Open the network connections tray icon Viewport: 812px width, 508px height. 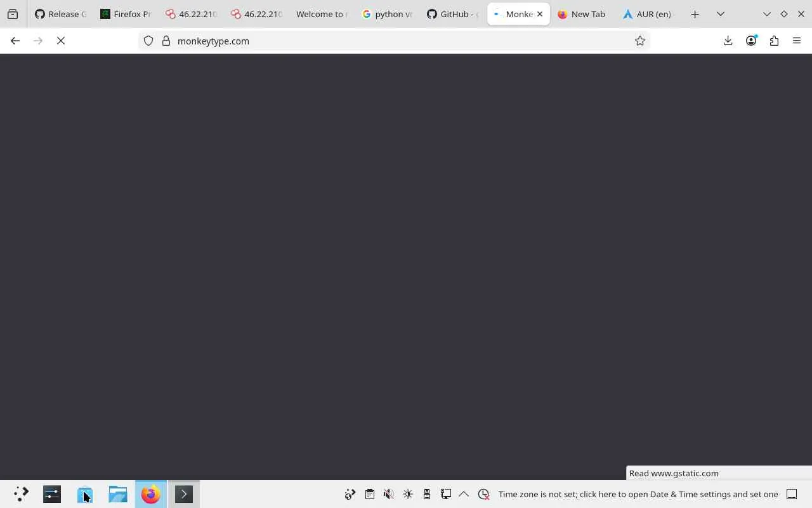coord(446,494)
